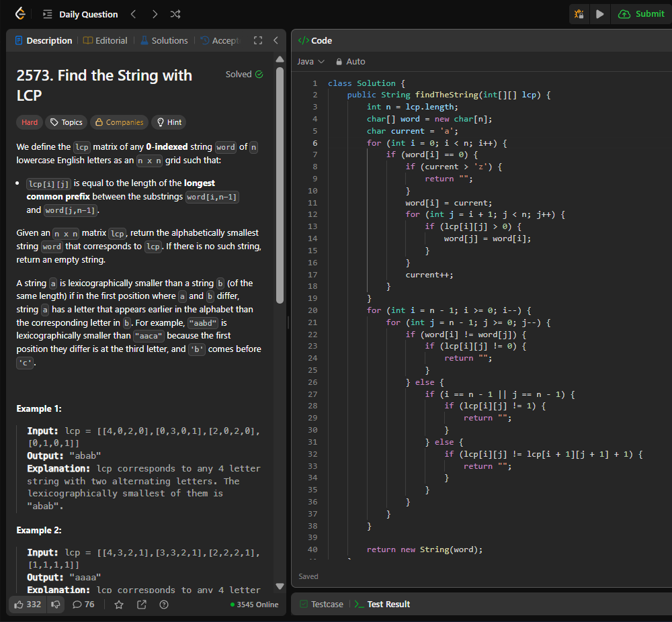Image resolution: width=672 pixels, height=622 pixels.
Task: Star this problem as favorite
Action: [119, 605]
